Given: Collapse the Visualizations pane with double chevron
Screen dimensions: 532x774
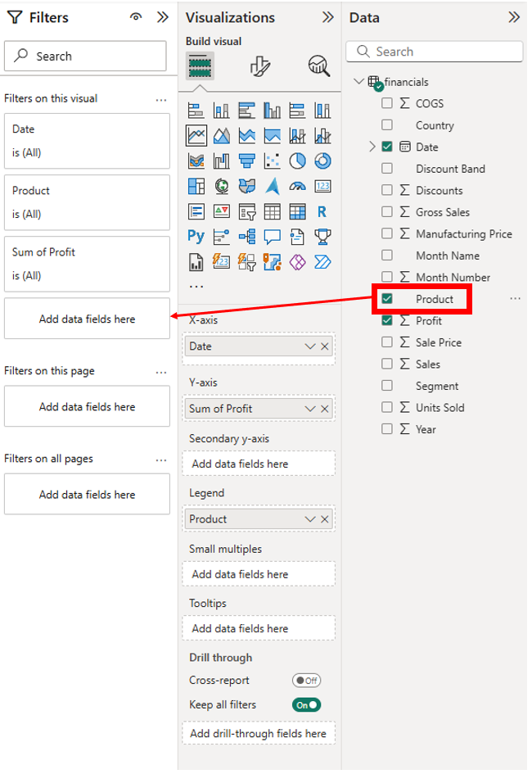Looking at the screenshot, I should [328, 17].
